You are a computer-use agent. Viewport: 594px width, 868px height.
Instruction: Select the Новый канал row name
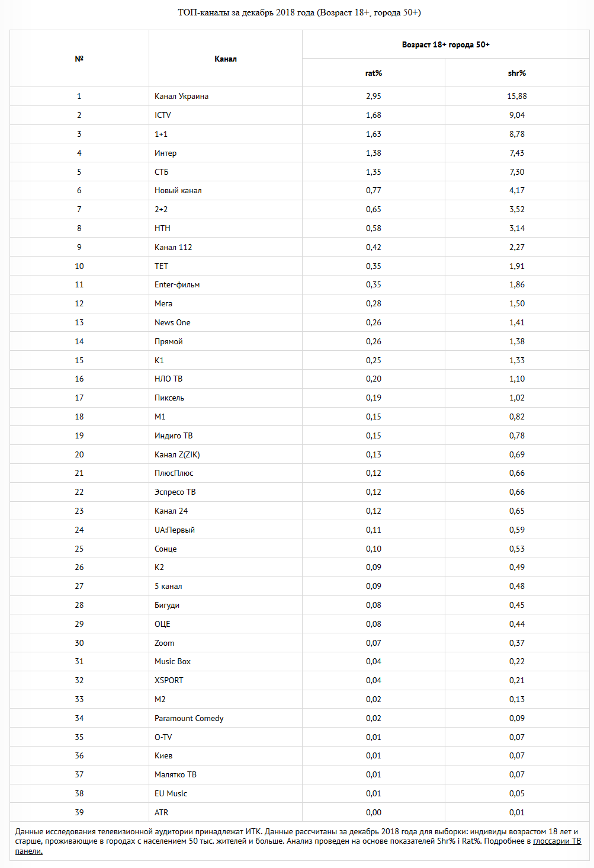[x=178, y=190]
